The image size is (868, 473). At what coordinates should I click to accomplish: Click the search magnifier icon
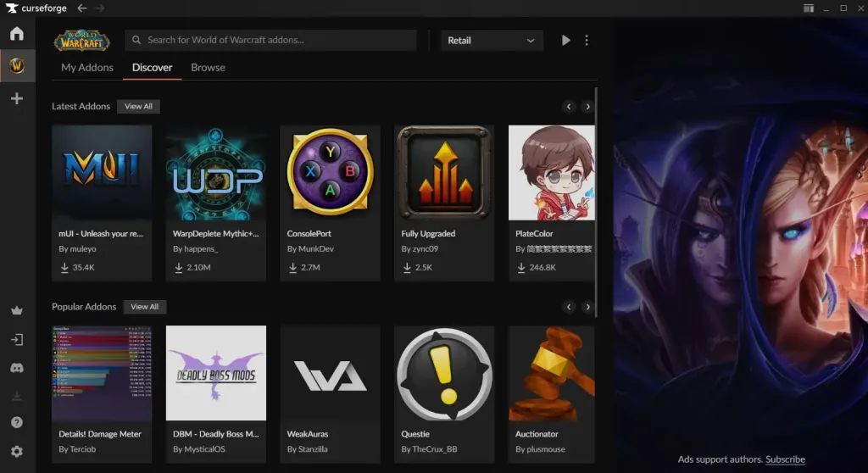[x=136, y=40]
